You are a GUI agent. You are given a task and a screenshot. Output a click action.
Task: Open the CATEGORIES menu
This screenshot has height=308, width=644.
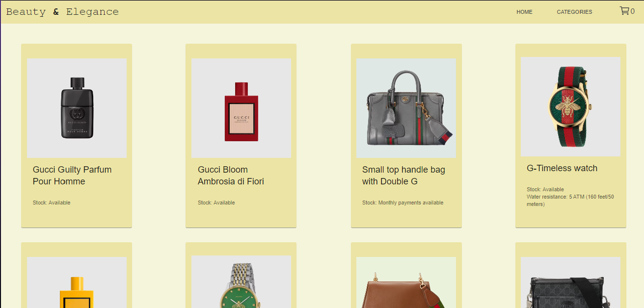tap(575, 12)
